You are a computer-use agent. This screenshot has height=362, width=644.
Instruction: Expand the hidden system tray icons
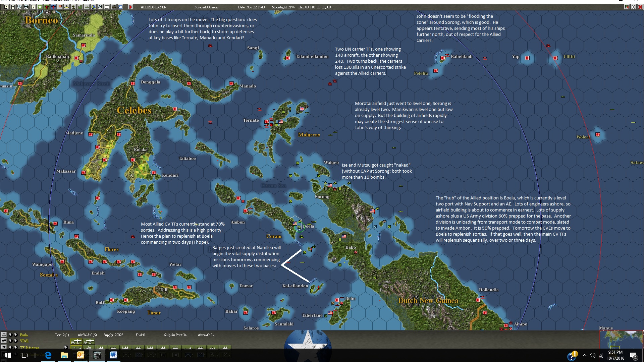585,355
